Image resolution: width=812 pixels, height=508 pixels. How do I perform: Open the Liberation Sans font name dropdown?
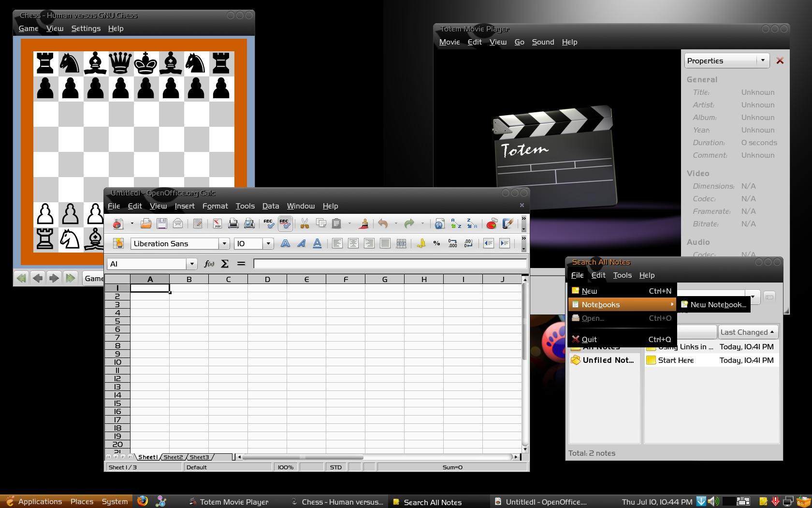click(224, 243)
